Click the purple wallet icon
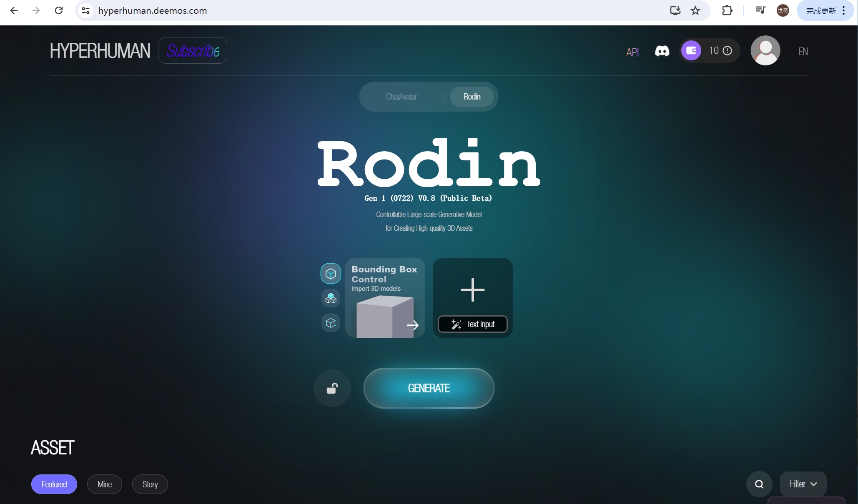This screenshot has width=858, height=504. tap(691, 50)
